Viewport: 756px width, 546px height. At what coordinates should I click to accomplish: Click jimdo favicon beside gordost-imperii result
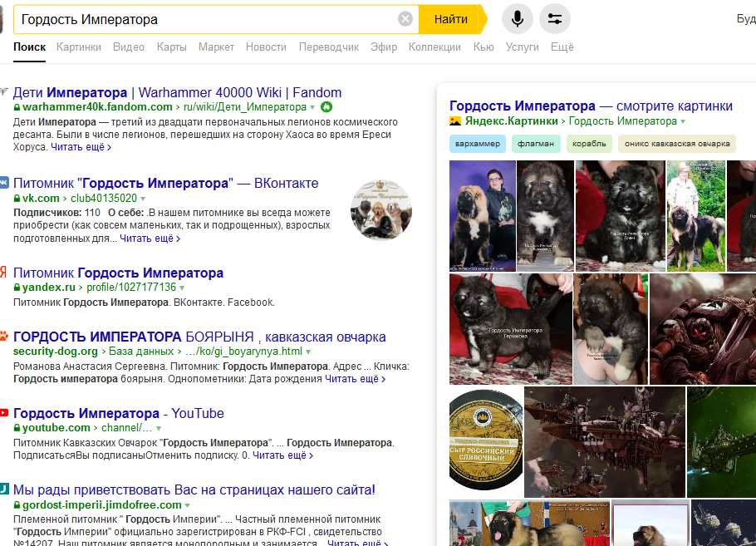[x=4, y=489]
